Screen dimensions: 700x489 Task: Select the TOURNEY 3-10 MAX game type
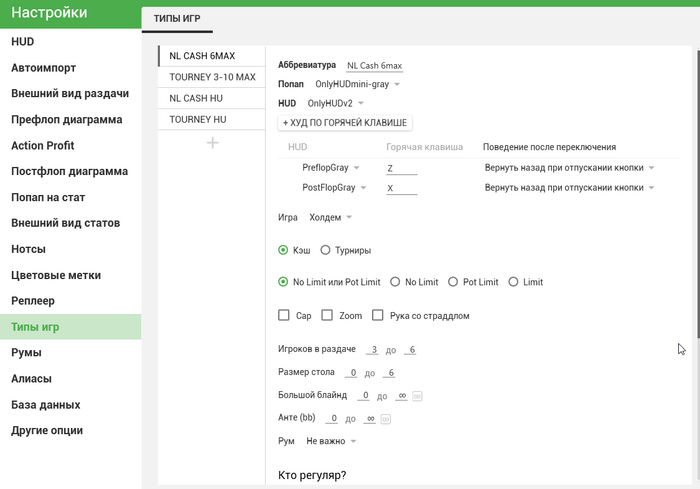pos(212,77)
